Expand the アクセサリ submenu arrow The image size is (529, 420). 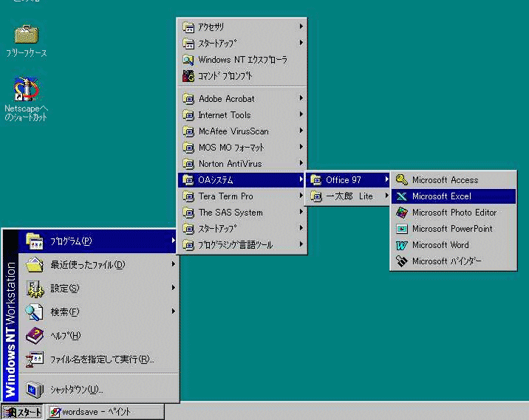[301, 27]
